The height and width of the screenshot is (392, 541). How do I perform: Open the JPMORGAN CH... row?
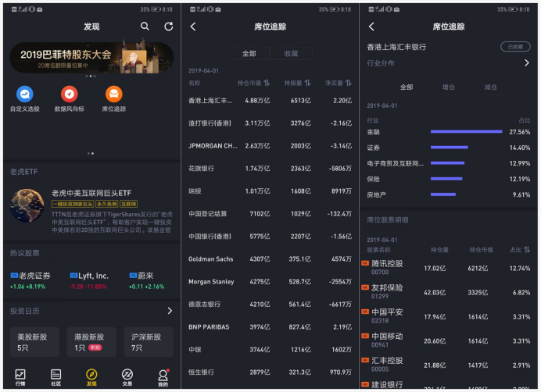tap(270, 146)
